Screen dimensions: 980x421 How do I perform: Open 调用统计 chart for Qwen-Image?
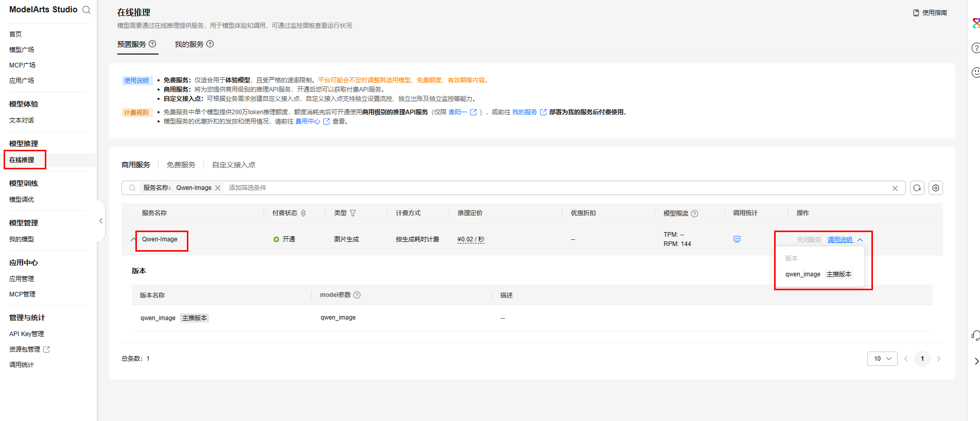pyautogui.click(x=737, y=239)
